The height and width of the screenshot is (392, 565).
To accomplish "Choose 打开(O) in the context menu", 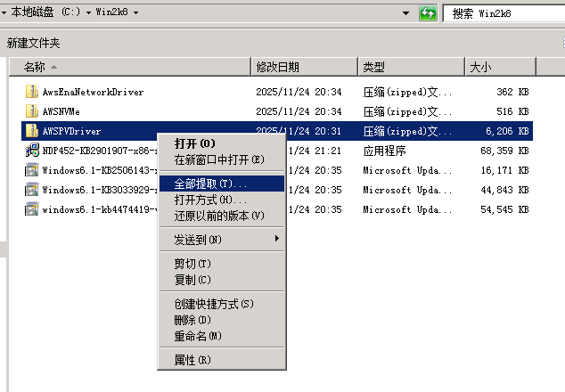I will click(x=222, y=143).
